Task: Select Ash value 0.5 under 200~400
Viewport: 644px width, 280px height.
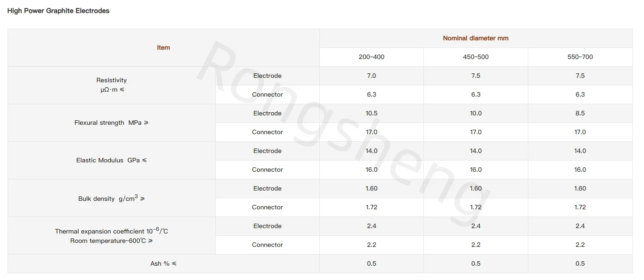Action: [372, 263]
